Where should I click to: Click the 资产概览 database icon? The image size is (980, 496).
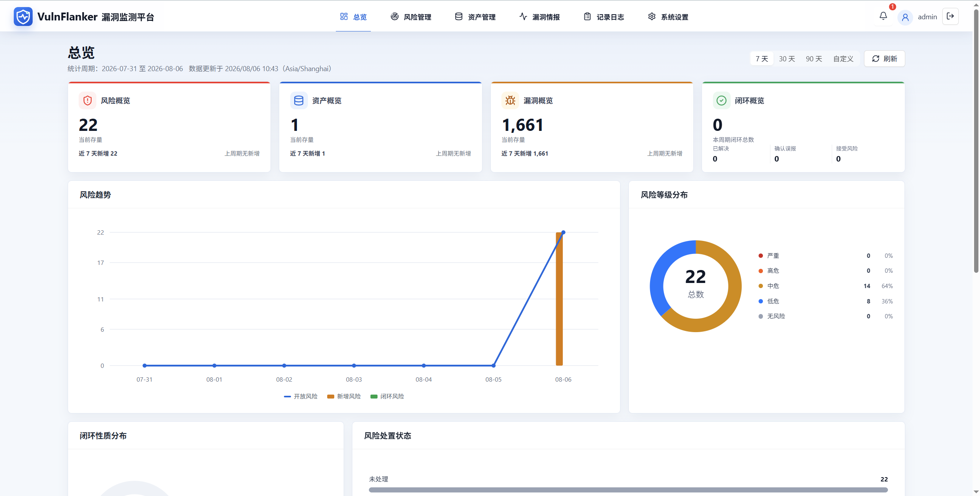[x=299, y=101]
